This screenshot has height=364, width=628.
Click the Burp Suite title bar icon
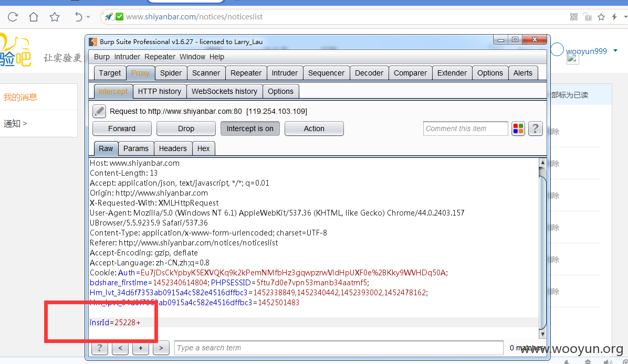click(93, 41)
